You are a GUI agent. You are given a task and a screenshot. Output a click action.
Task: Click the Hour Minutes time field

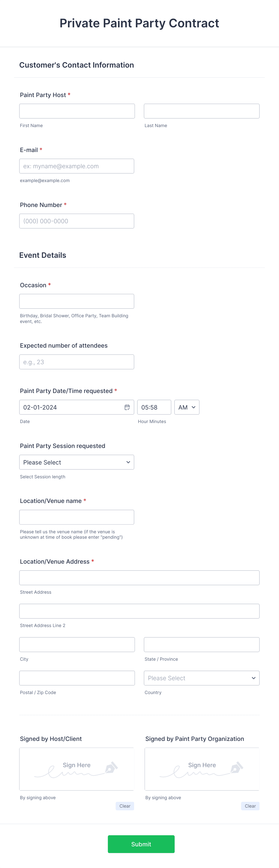pos(154,407)
